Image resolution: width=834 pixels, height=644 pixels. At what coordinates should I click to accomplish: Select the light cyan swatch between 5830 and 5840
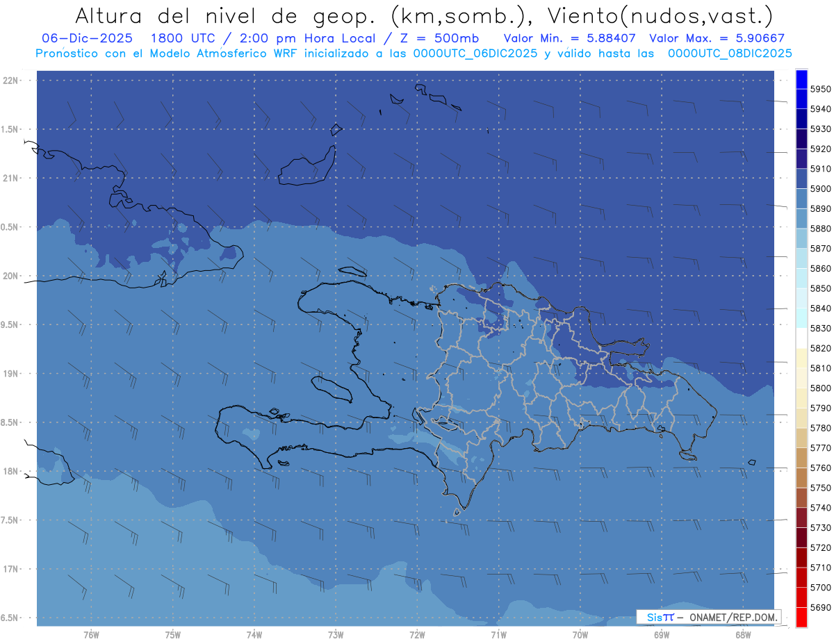(x=801, y=318)
